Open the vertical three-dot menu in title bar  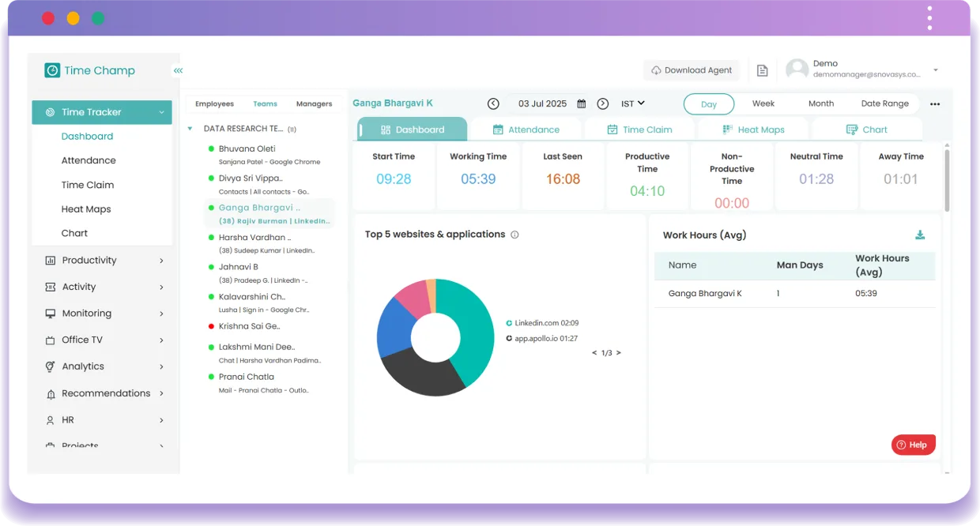click(929, 17)
